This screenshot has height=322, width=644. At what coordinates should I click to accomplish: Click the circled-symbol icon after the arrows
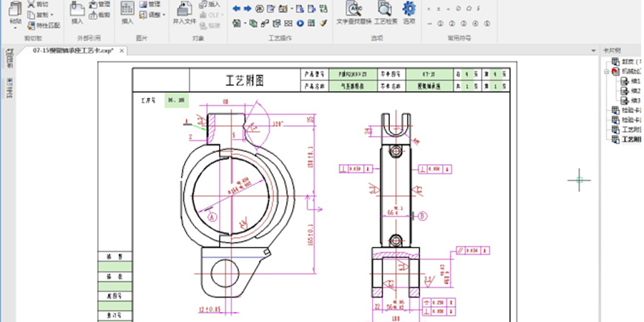click(x=259, y=9)
